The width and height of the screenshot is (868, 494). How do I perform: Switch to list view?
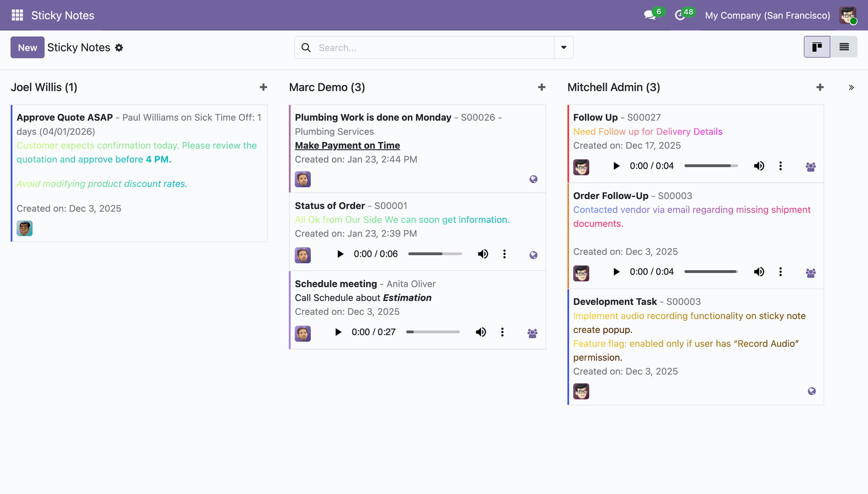(844, 47)
